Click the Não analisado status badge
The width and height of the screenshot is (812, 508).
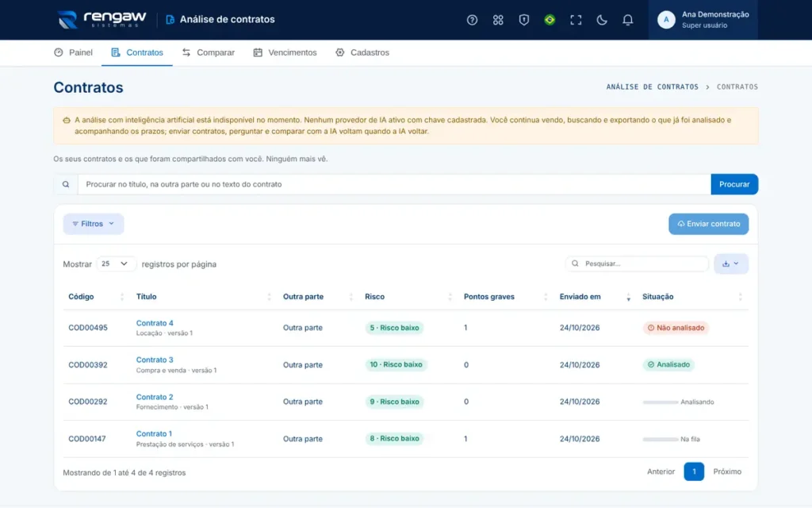[x=676, y=328]
